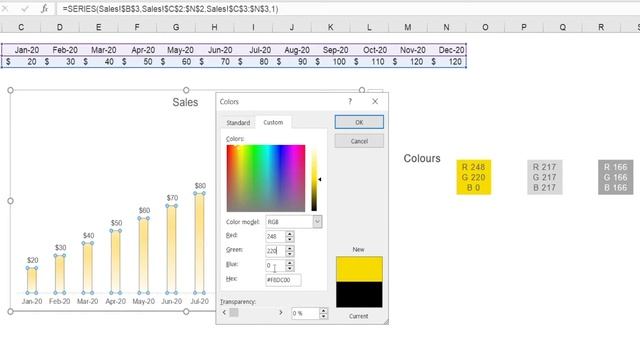Screen dimensions: 640x360
Task: Select column H header
Action: point(214,27)
